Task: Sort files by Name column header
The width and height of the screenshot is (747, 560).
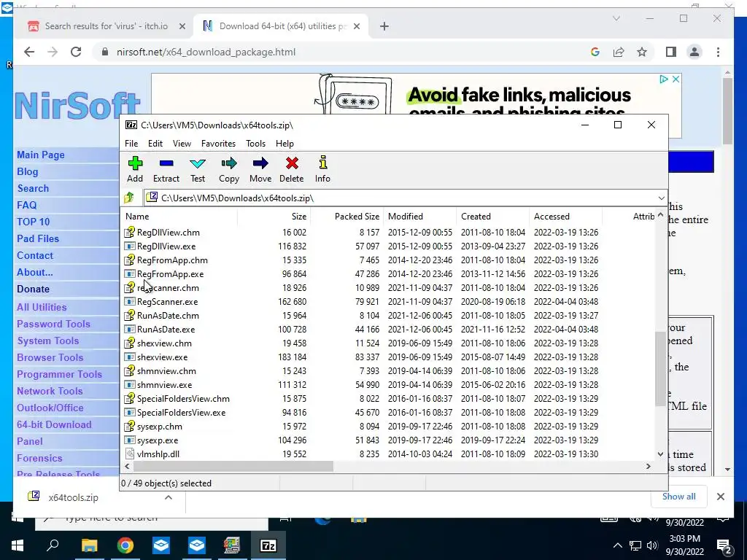Action: point(180,216)
